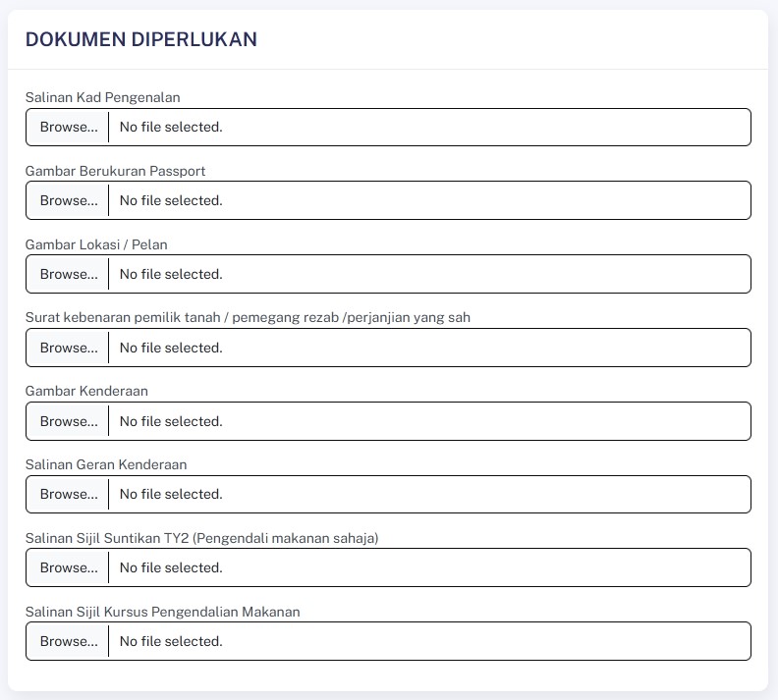The image size is (778, 700).
Task: Click 'No file selected' under Gambar Lokasi / Pelan
Action: click(171, 274)
